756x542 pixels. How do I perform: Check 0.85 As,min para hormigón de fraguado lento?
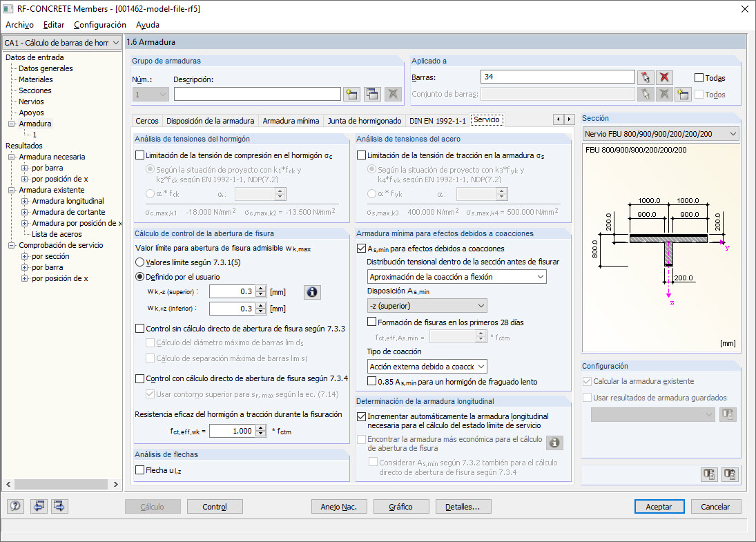pos(371,381)
